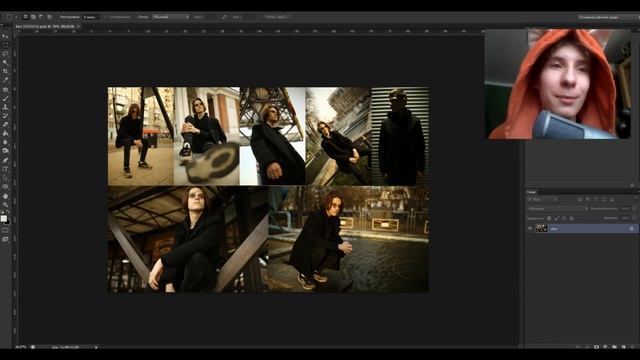Switch layer filtering on or off
640x360 pixels.
[636, 198]
